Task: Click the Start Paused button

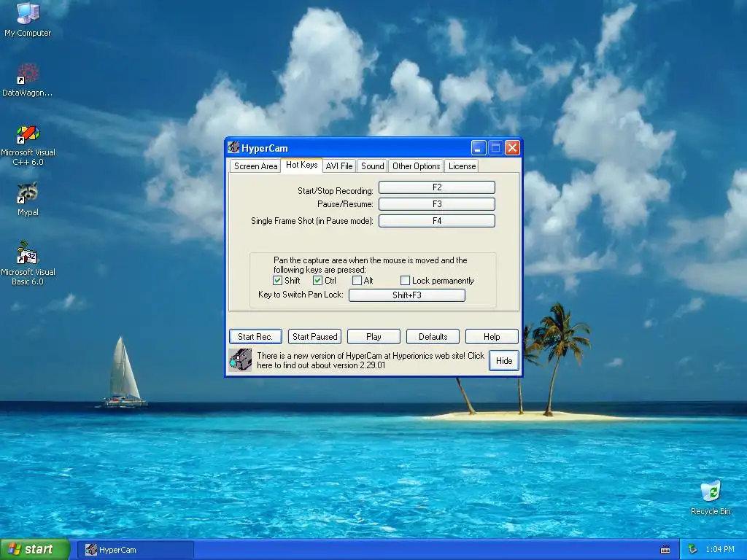Action: pyautogui.click(x=315, y=337)
